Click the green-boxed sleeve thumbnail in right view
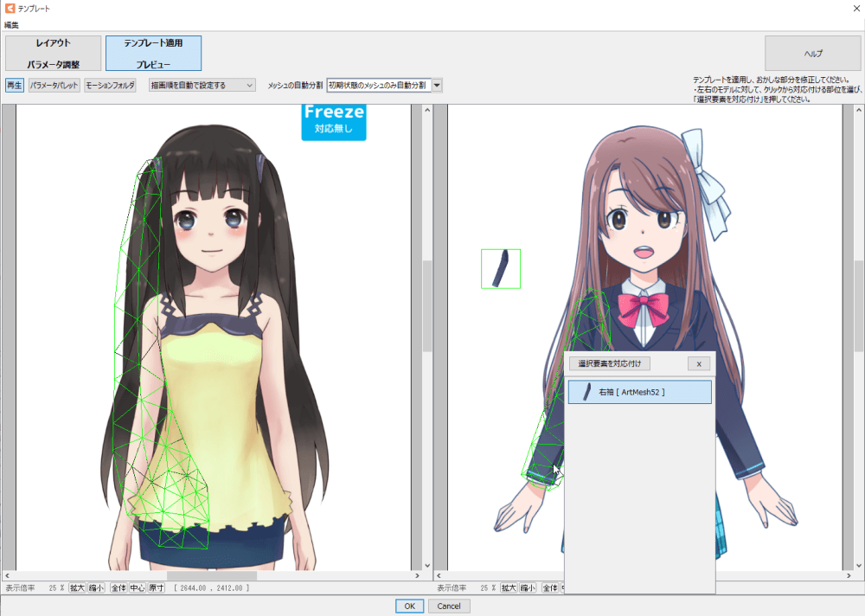Image resolution: width=865 pixels, height=616 pixels. (x=501, y=269)
